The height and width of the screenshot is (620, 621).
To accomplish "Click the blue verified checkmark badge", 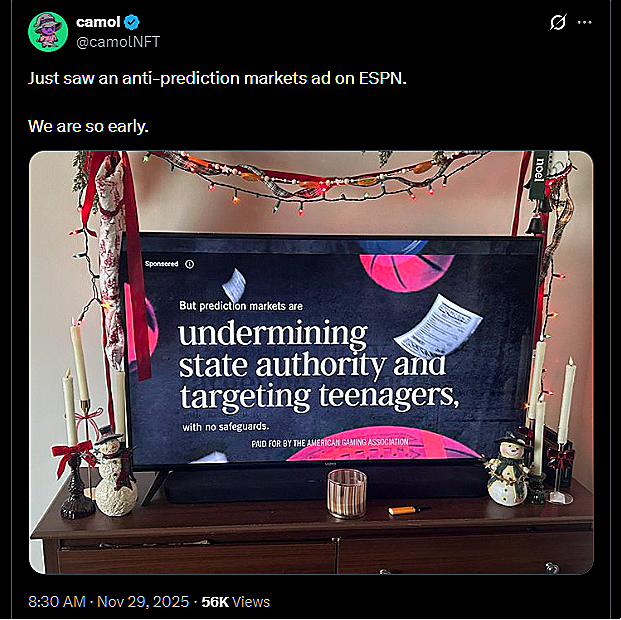I will click(x=131, y=22).
